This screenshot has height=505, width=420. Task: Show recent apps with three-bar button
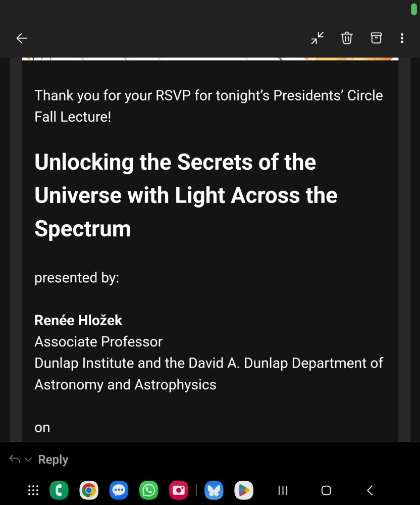pos(283,490)
